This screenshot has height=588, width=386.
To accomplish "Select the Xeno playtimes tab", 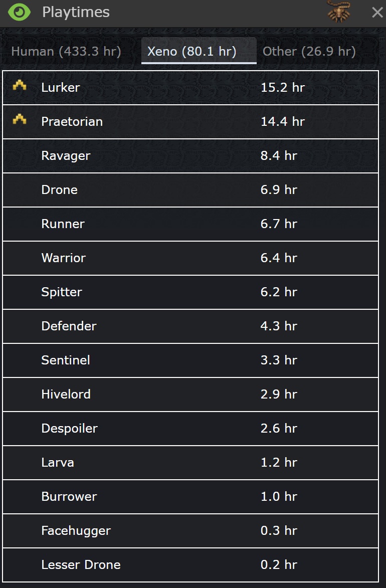I will (192, 52).
